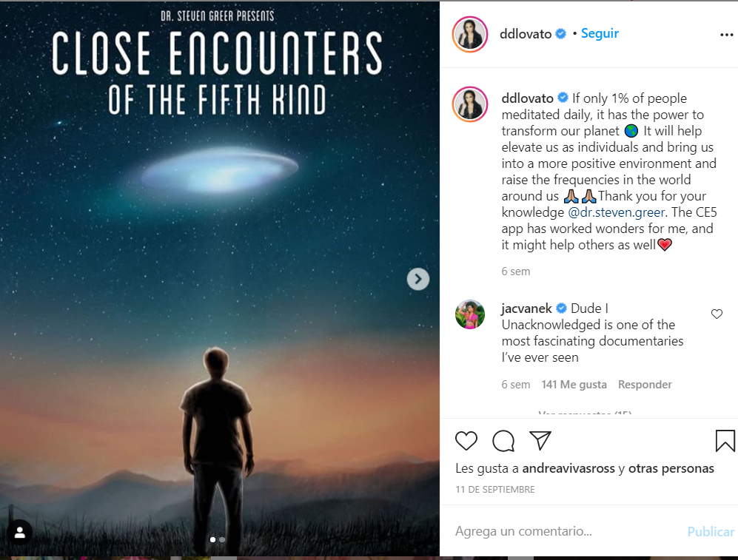Follow ddlovato with Seguir
738x560 pixels.
click(600, 33)
